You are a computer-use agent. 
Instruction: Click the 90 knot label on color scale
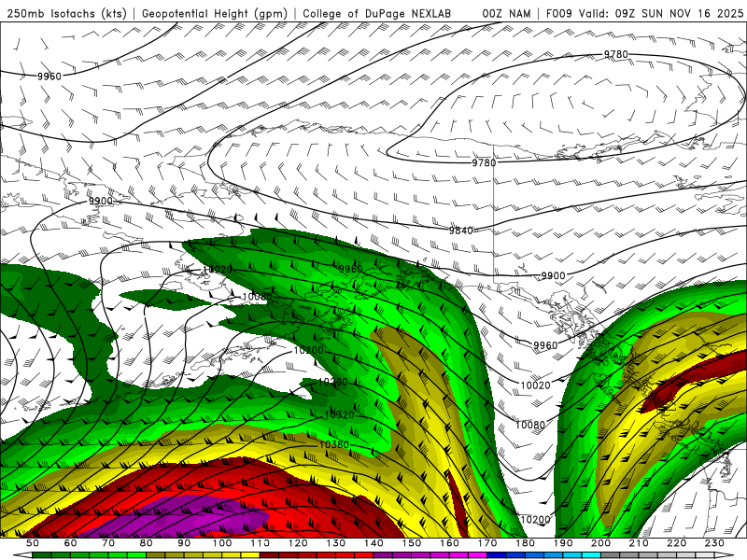[184, 543]
